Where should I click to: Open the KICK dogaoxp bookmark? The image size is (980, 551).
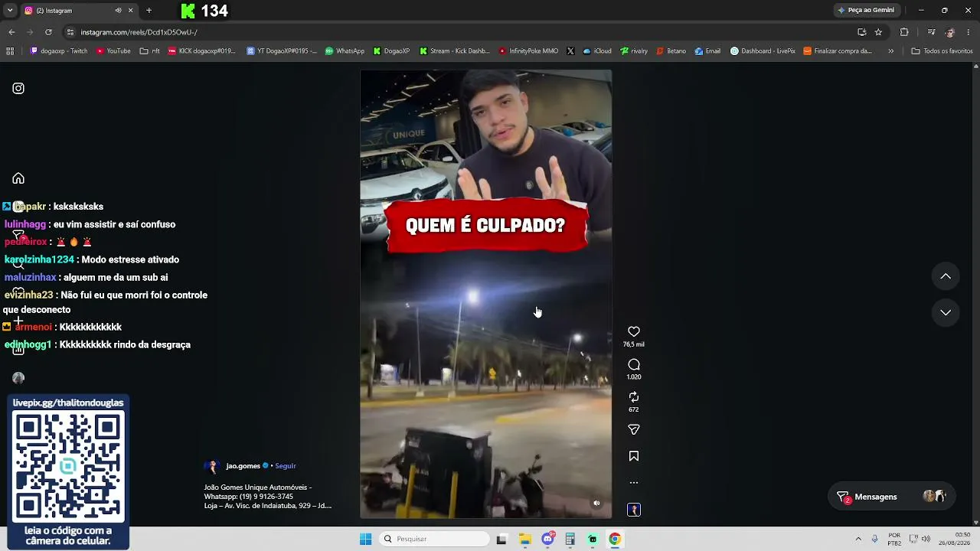pyautogui.click(x=201, y=51)
